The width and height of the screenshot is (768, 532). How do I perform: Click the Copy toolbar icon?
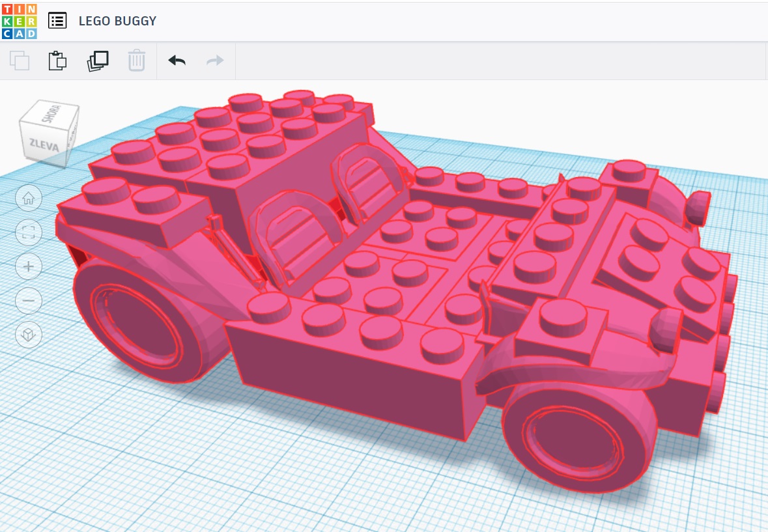click(20, 61)
